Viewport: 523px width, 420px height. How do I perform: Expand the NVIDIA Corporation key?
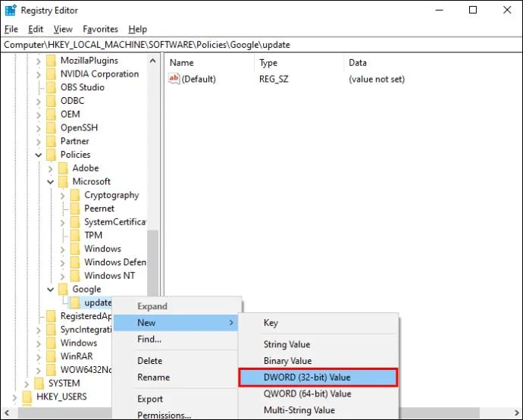(x=39, y=75)
